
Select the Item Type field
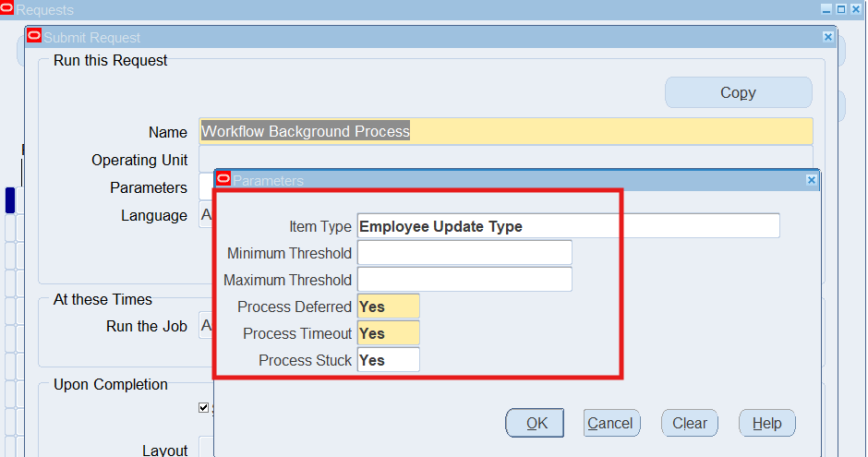(568, 226)
